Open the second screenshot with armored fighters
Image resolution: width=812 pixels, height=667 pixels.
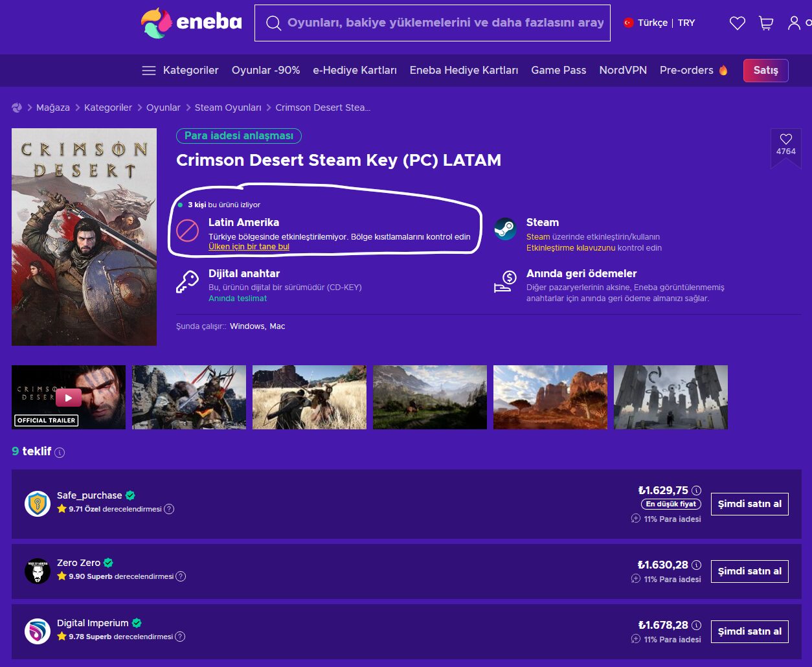(189, 397)
